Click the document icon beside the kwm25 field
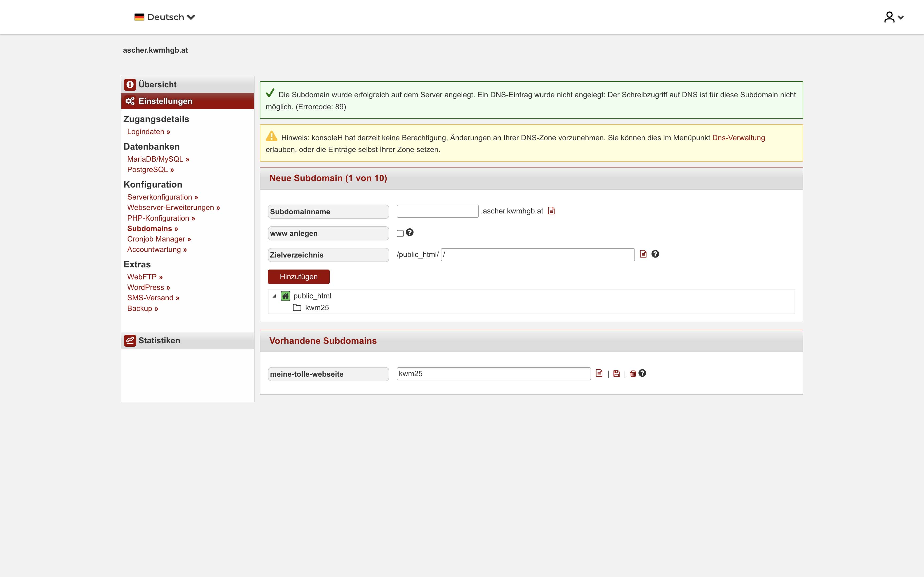 599,373
